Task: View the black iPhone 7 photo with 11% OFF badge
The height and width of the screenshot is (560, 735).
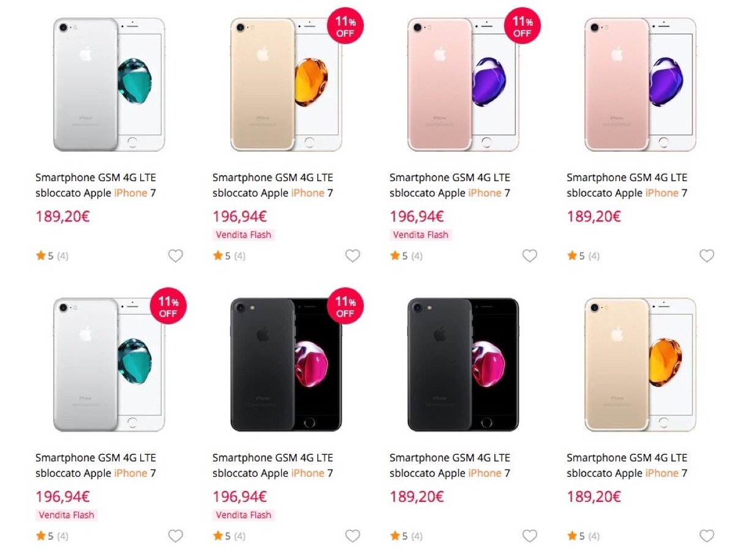Action: pos(285,365)
